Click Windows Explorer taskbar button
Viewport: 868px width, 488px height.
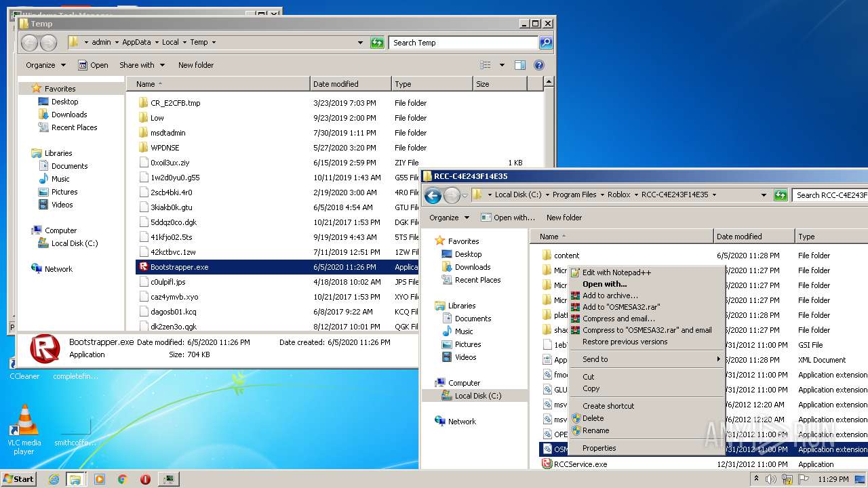[75, 479]
